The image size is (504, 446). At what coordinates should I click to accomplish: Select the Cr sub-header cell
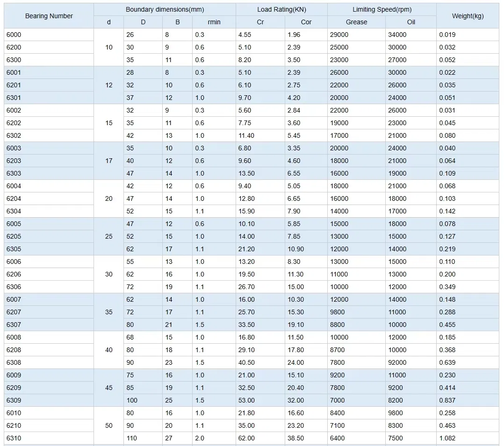(x=260, y=22)
